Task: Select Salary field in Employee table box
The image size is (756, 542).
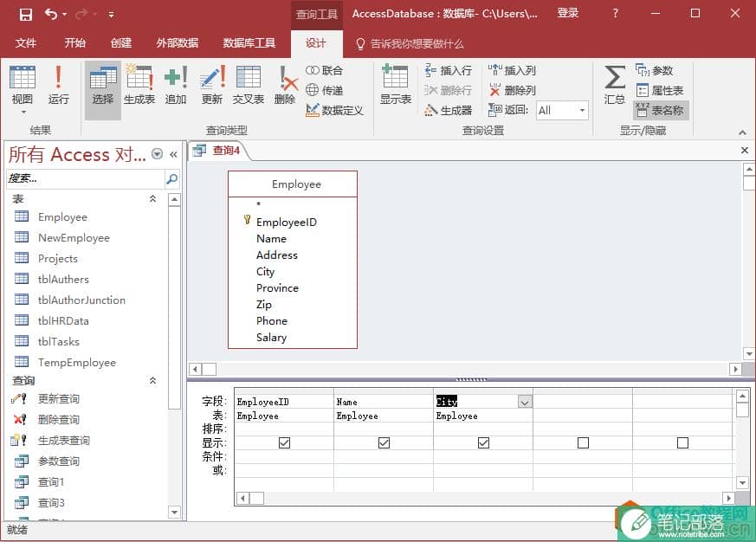Action: (271, 338)
